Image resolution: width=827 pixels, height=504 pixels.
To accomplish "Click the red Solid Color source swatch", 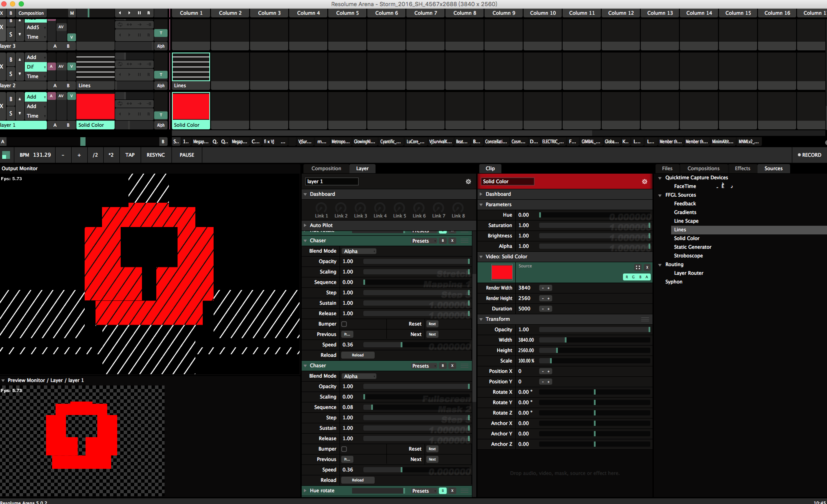I will [x=502, y=272].
